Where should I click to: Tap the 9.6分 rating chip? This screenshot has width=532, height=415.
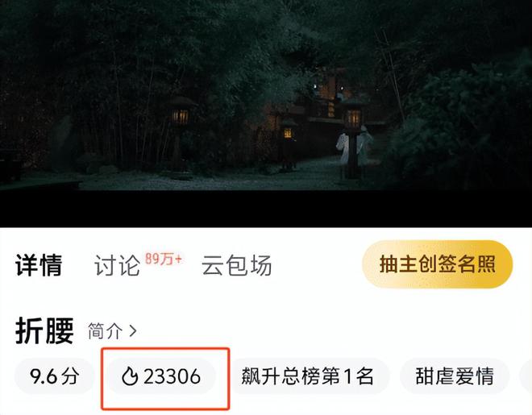tap(54, 376)
